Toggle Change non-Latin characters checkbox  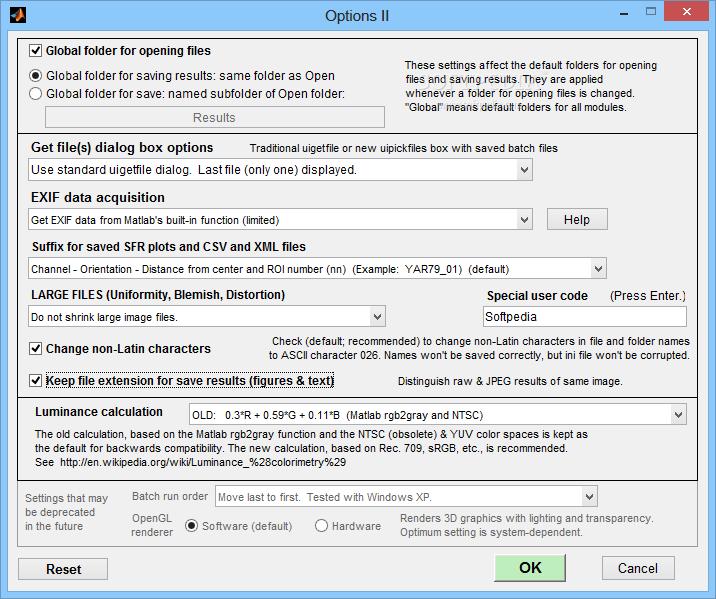[x=35, y=348]
